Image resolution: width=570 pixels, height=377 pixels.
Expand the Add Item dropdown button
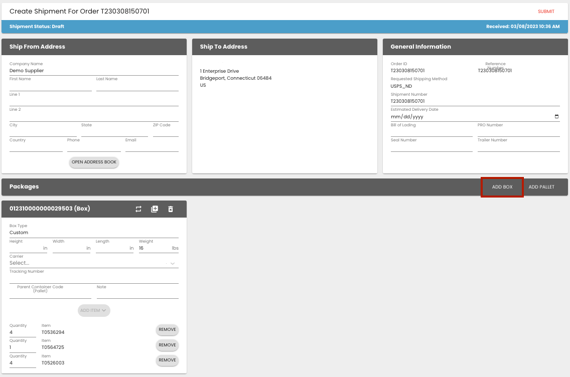94,310
